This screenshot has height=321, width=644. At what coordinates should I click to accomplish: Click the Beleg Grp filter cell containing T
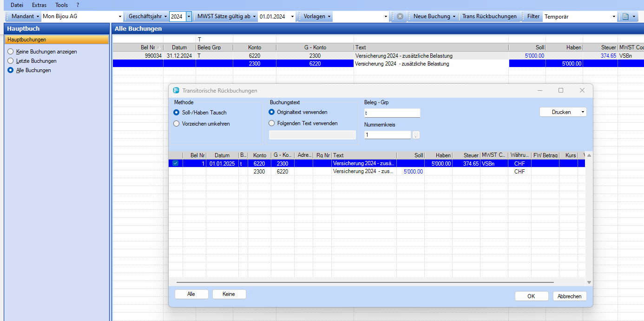[214, 39]
